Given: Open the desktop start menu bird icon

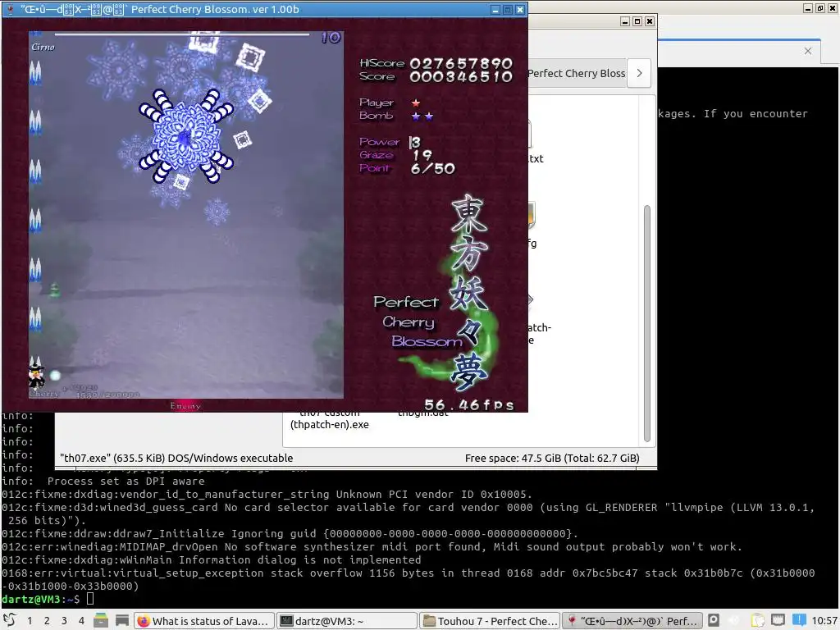Looking at the screenshot, I should click(9, 620).
